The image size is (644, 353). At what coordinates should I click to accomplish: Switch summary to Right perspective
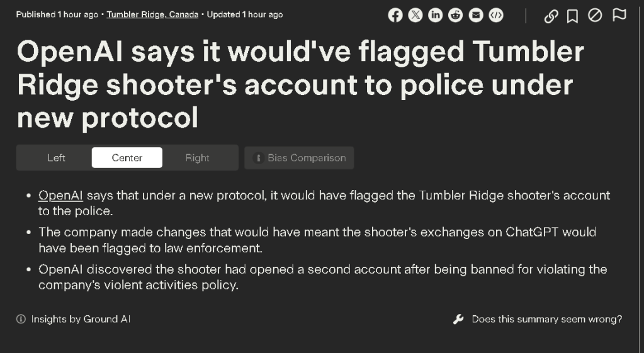point(197,158)
